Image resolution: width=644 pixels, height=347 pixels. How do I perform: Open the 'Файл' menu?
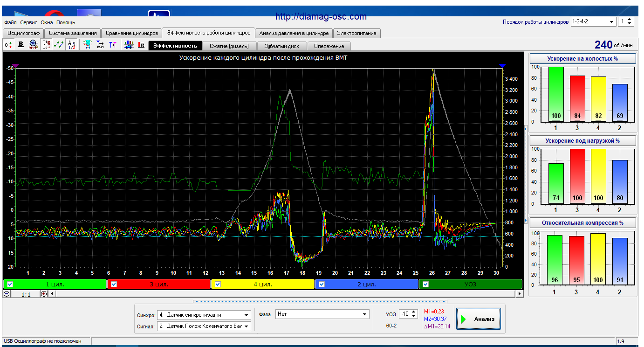(10, 22)
